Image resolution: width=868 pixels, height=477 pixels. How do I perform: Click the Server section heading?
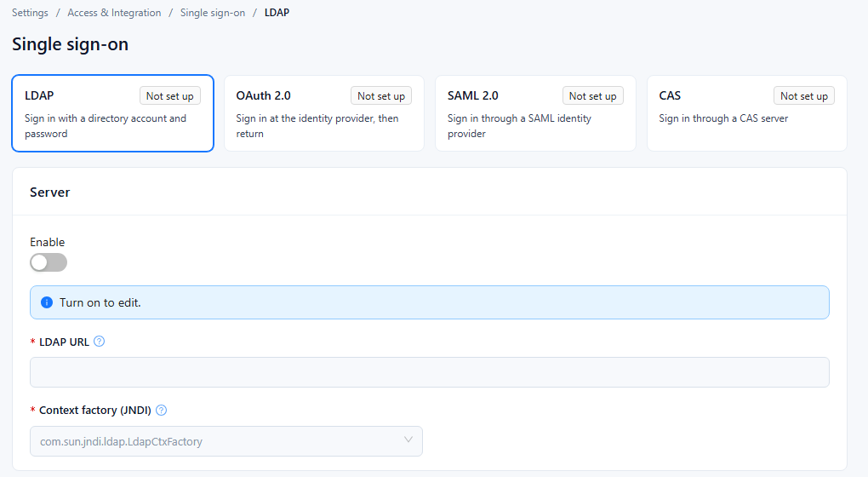coord(50,193)
